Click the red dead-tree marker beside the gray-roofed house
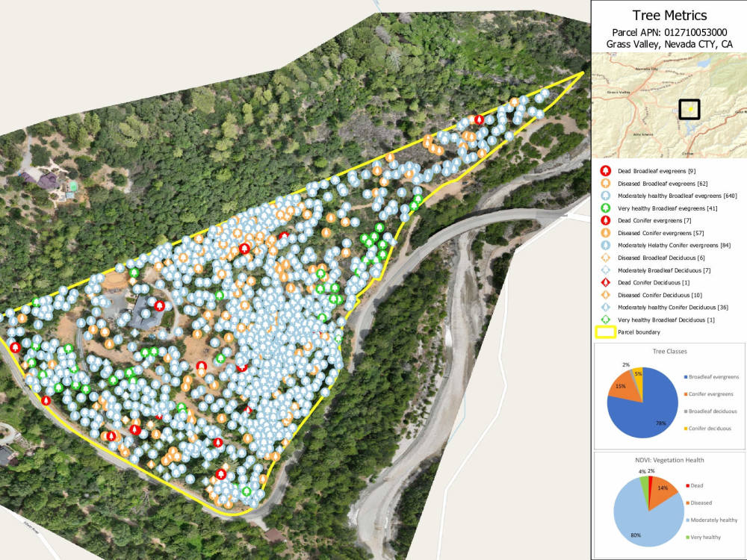 (x=160, y=305)
